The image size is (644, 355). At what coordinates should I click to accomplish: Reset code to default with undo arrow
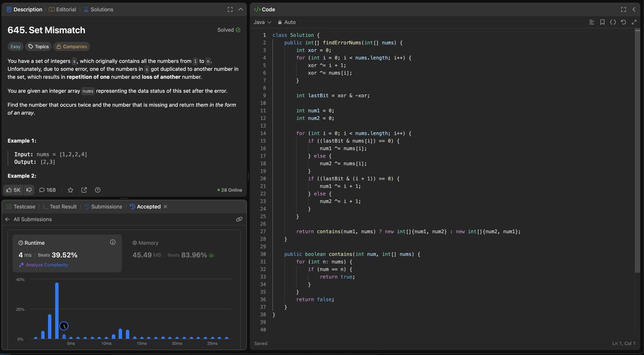[623, 22]
